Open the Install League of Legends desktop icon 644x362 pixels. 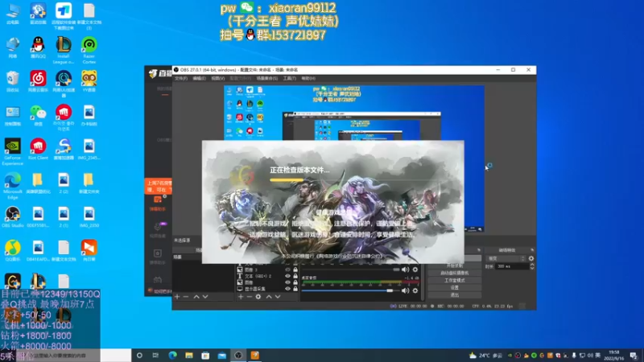click(x=64, y=50)
